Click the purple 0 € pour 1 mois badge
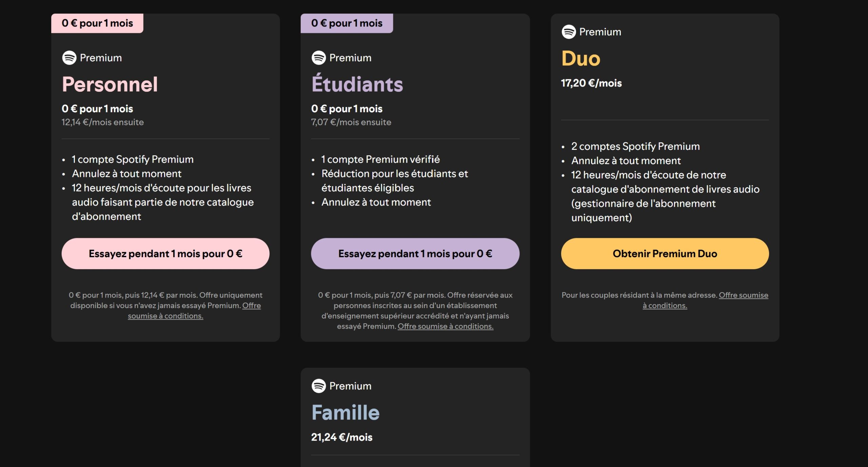This screenshot has width=868, height=467. [347, 23]
